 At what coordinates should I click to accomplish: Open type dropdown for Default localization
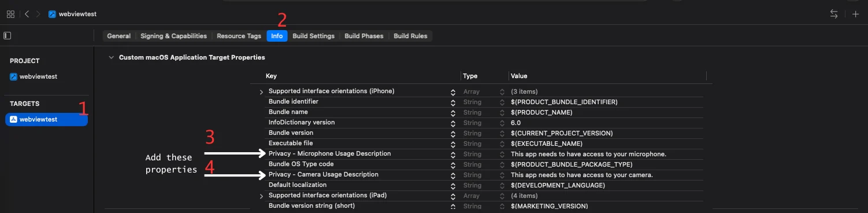502,186
